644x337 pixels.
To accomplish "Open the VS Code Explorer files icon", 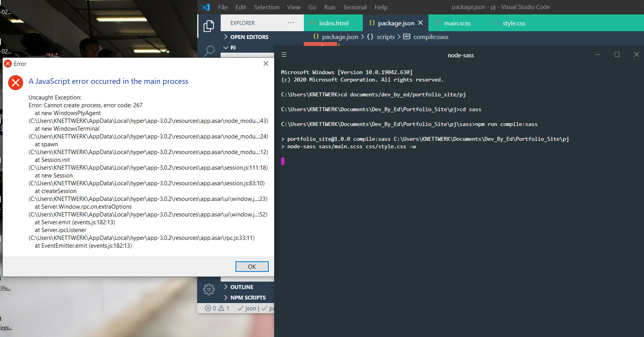I will (x=209, y=26).
